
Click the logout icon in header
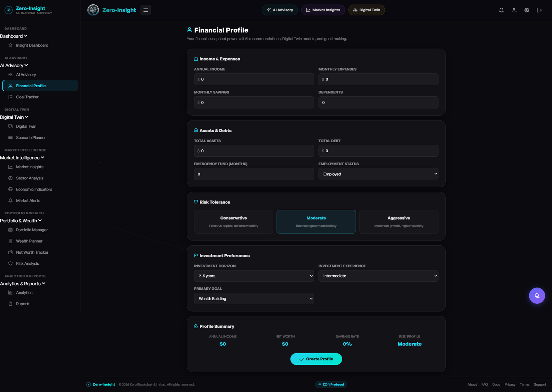(x=539, y=10)
